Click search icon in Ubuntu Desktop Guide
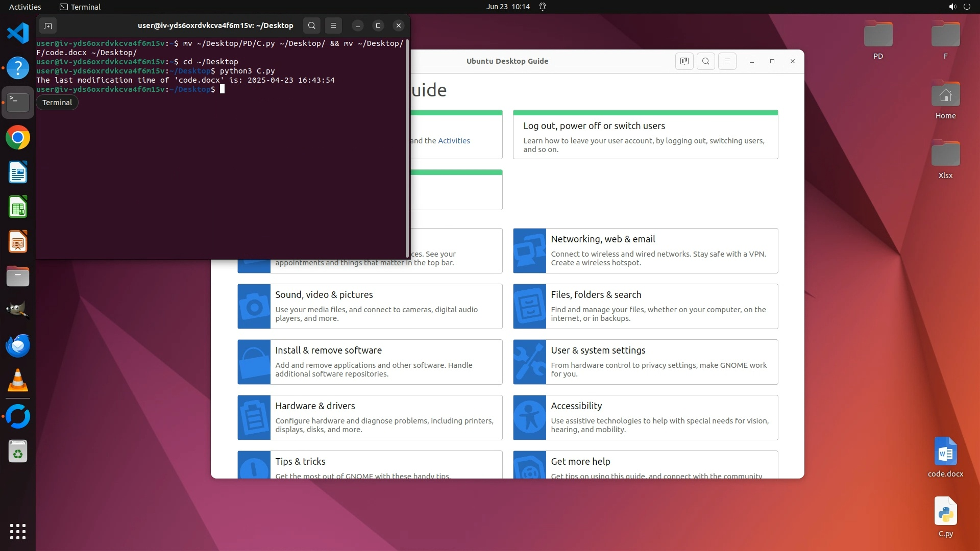 pyautogui.click(x=706, y=61)
